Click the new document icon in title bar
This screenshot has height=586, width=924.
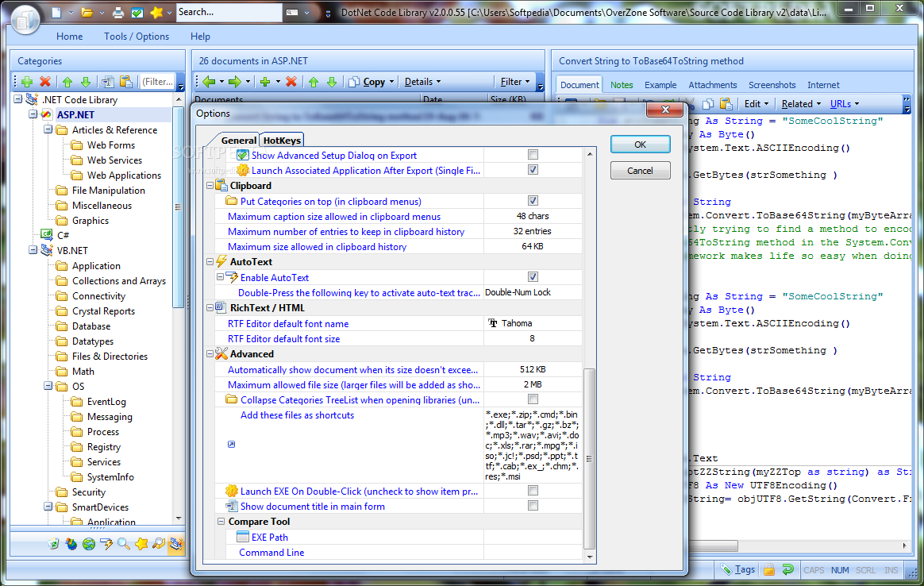(x=56, y=12)
